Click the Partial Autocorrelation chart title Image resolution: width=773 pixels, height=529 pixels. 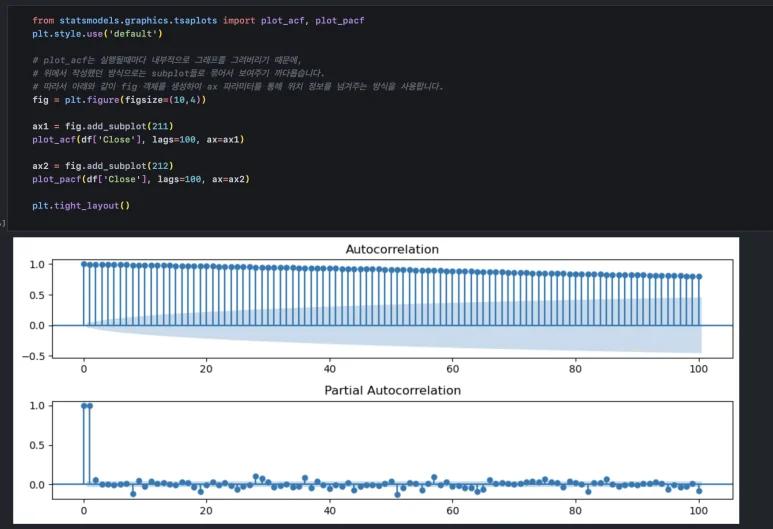[x=391, y=390]
